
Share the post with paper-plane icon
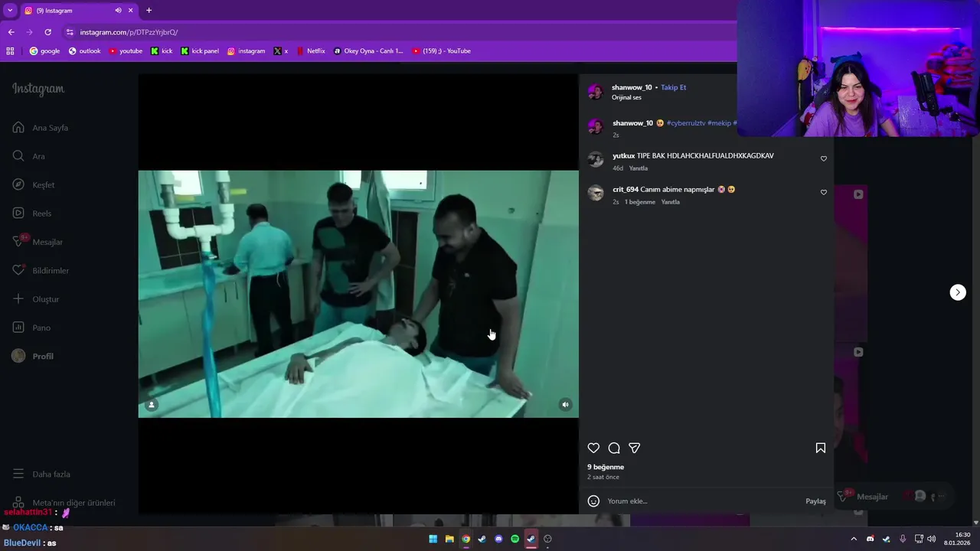pos(634,448)
